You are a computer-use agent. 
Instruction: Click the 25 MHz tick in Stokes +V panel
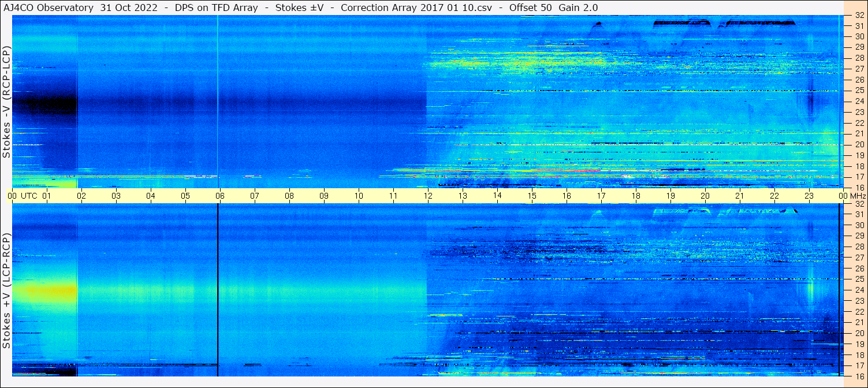(x=859, y=279)
